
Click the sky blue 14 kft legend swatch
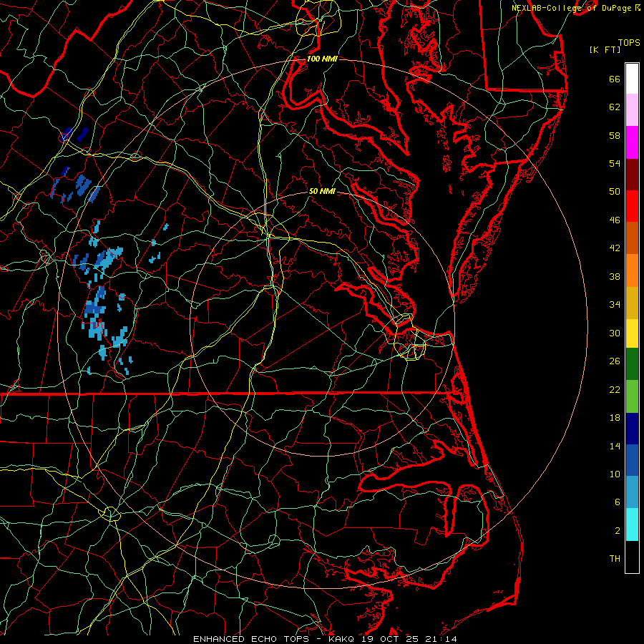pos(632,492)
